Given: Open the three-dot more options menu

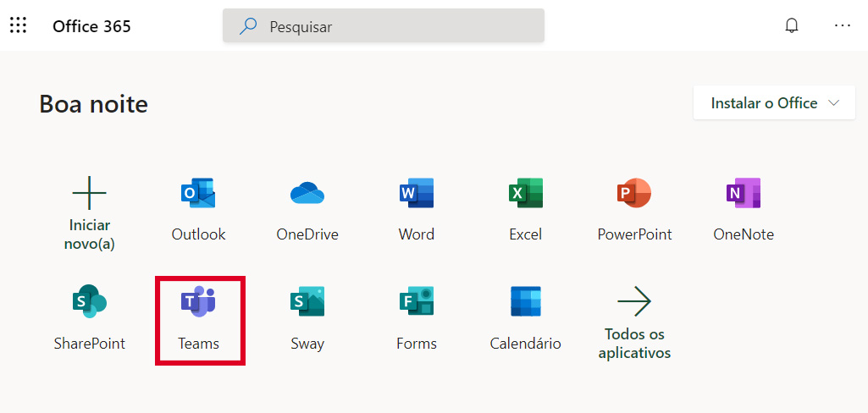Looking at the screenshot, I should [842, 25].
